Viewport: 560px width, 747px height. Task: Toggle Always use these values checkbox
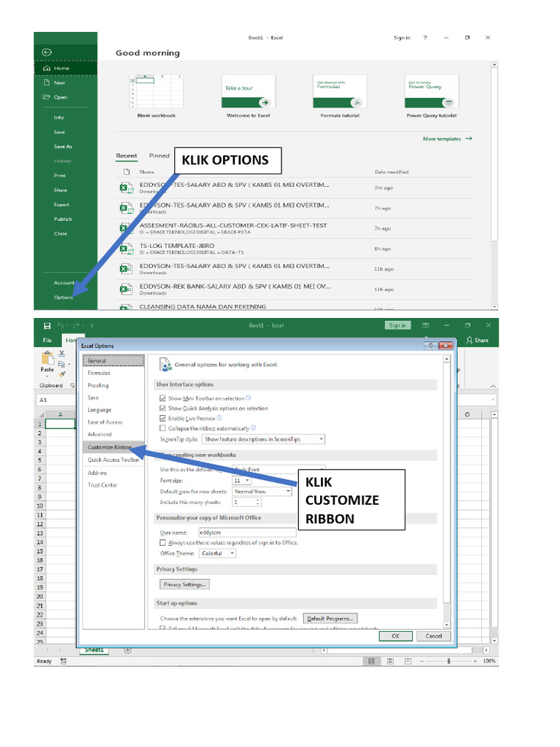[x=163, y=543]
